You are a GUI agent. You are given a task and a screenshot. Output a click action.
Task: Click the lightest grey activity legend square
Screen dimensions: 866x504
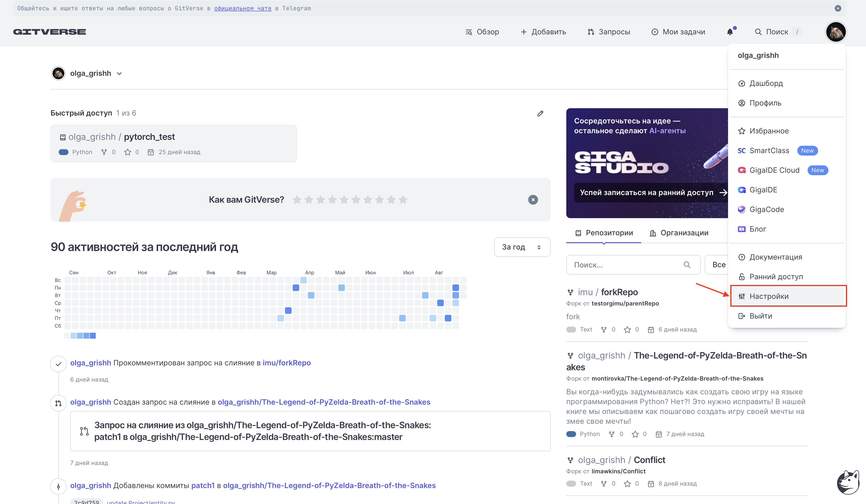coord(67,336)
